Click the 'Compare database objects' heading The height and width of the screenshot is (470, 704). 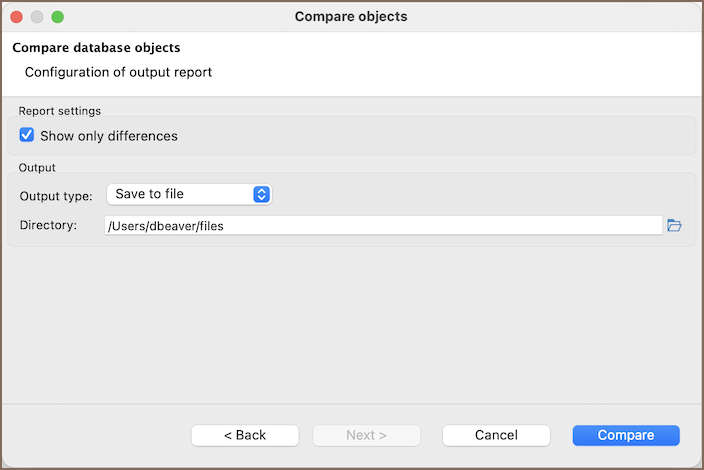[96, 47]
